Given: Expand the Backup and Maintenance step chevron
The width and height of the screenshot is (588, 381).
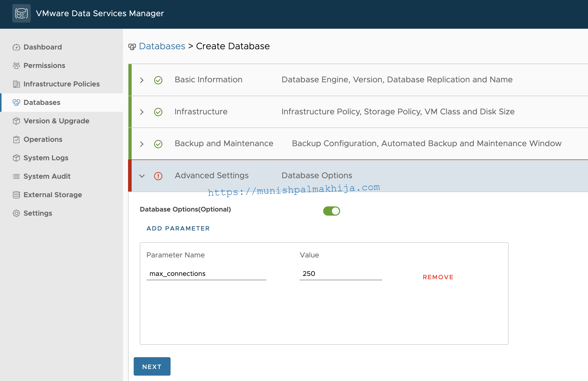Looking at the screenshot, I should [142, 144].
